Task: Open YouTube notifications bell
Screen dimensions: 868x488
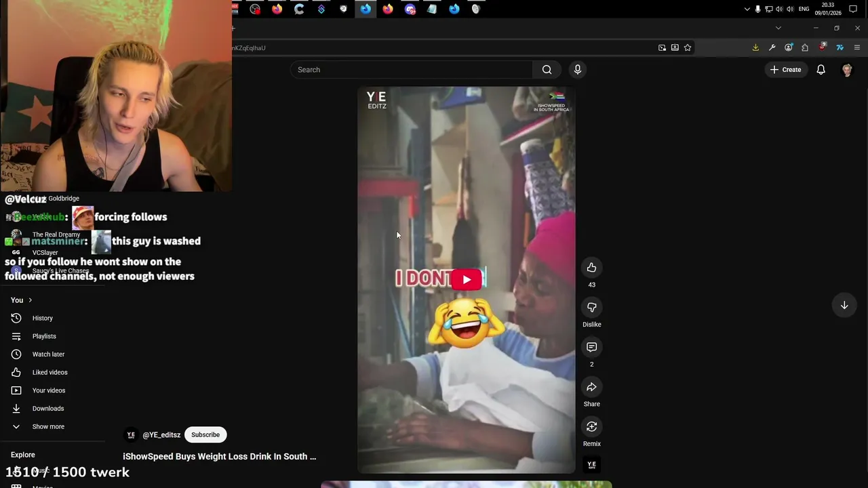Action: coord(821,70)
